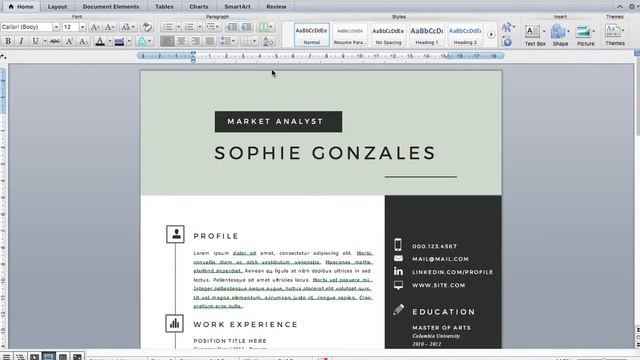The image size is (640, 360).
Task: Open the Review ribbon tab
Action: pos(276,7)
